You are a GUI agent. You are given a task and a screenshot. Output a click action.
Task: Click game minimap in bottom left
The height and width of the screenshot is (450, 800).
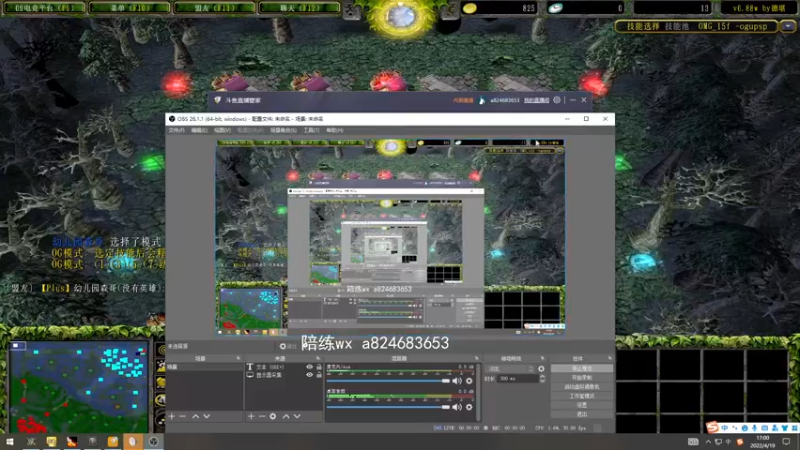79,388
